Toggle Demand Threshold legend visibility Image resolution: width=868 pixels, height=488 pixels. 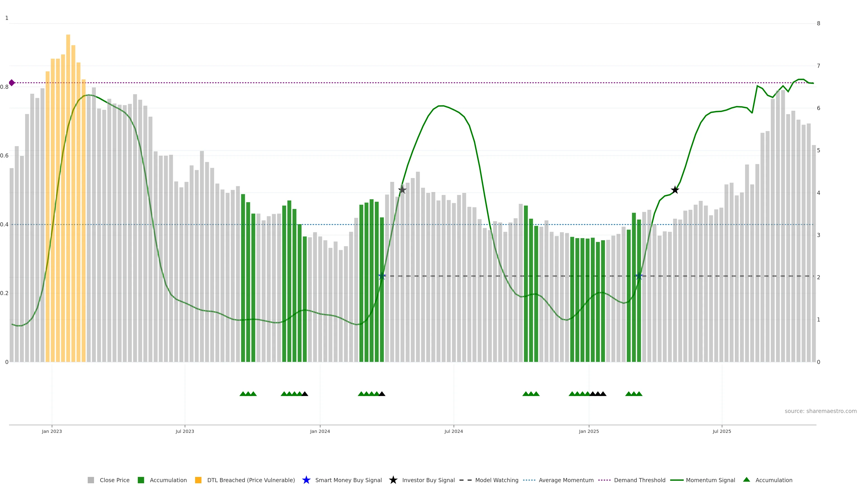coord(639,480)
